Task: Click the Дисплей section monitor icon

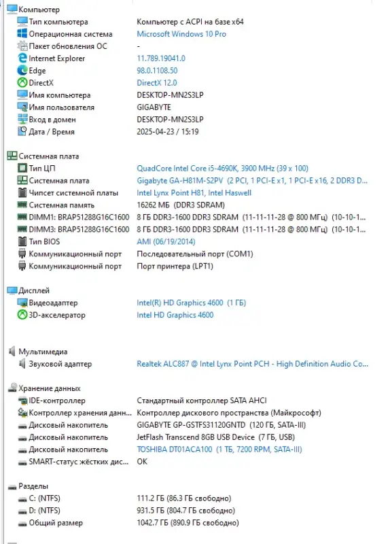Action: click(x=12, y=290)
